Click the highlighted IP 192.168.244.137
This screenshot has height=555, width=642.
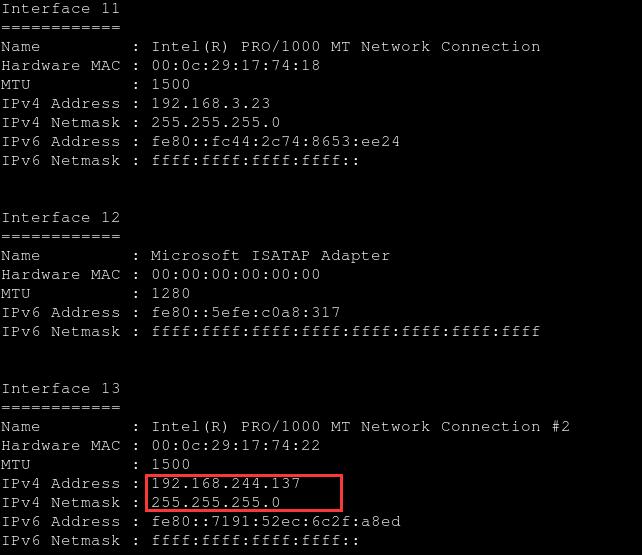tap(226, 483)
